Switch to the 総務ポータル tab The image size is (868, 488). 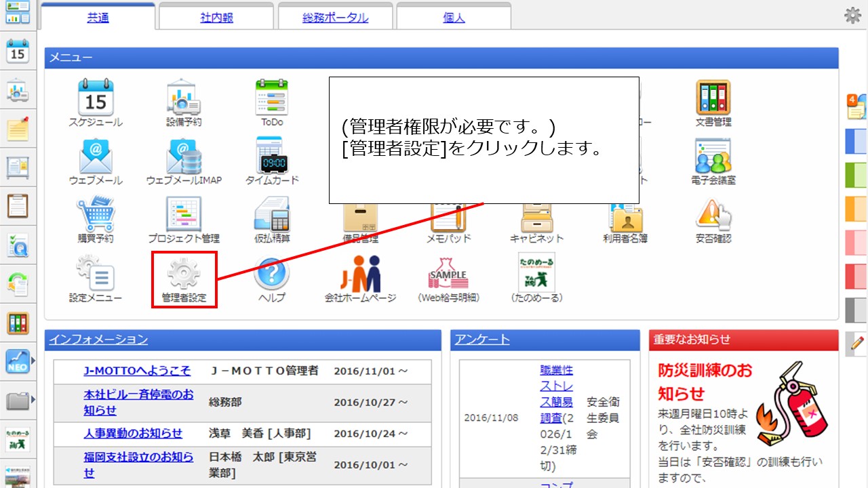(x=334, y=16)
